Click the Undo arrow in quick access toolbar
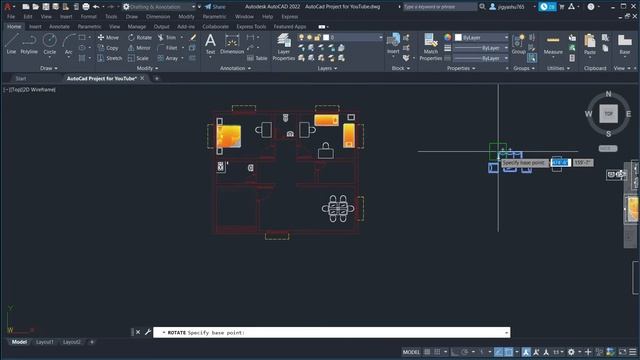 click(96, 7)
